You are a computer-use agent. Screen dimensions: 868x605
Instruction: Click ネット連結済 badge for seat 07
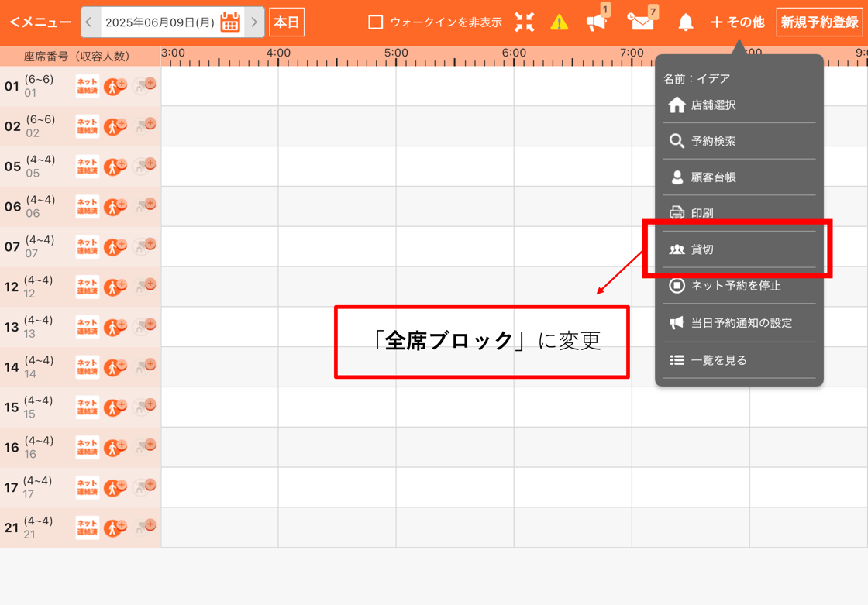88,247
